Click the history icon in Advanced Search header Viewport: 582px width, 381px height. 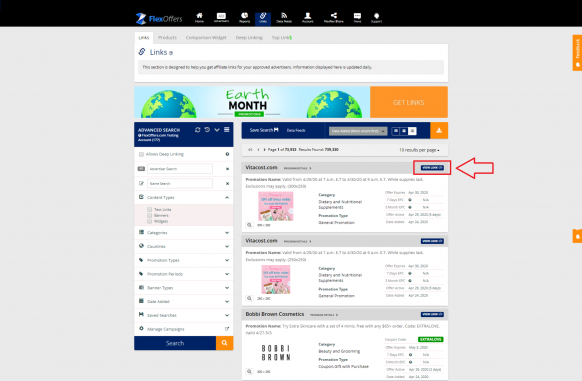click(207, 130)
